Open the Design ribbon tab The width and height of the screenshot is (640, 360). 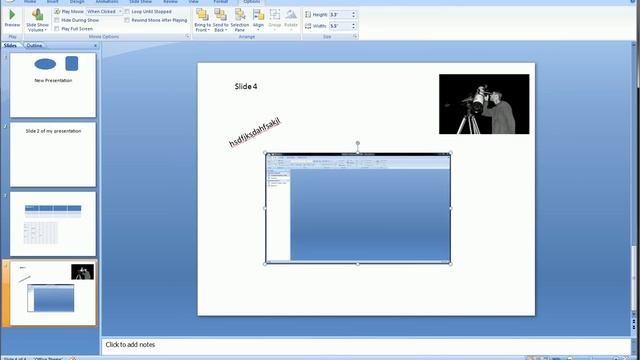[x=77, y=2]
